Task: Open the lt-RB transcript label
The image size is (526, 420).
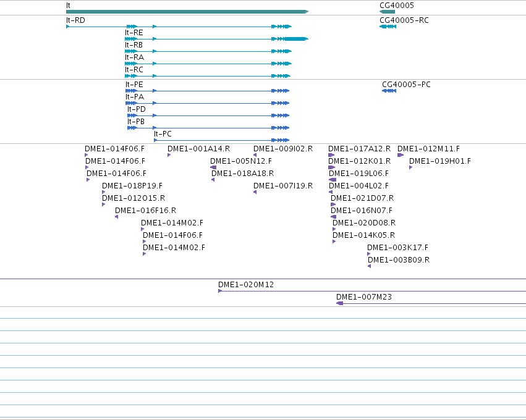Action: (134, 45)
